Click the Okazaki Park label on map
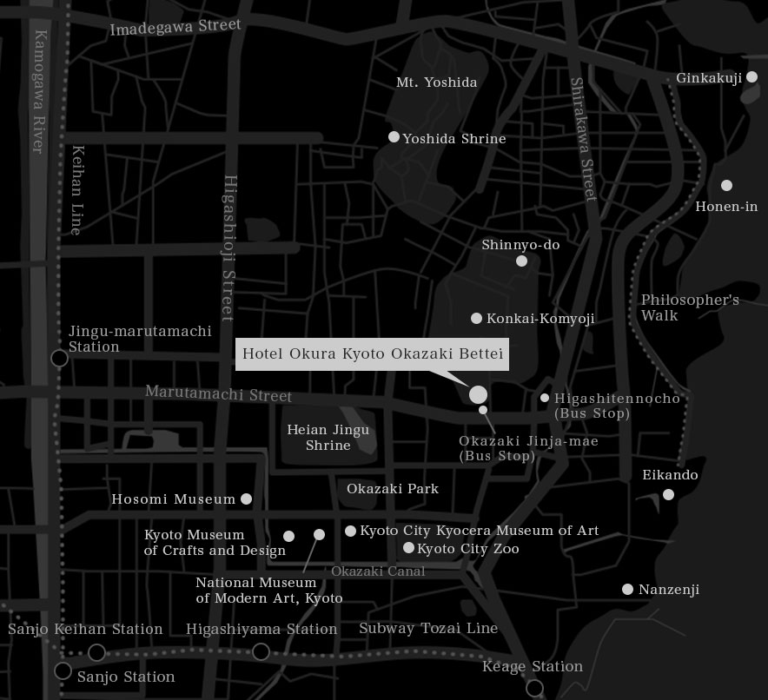 pyautogui.click(x=393, y=489)
